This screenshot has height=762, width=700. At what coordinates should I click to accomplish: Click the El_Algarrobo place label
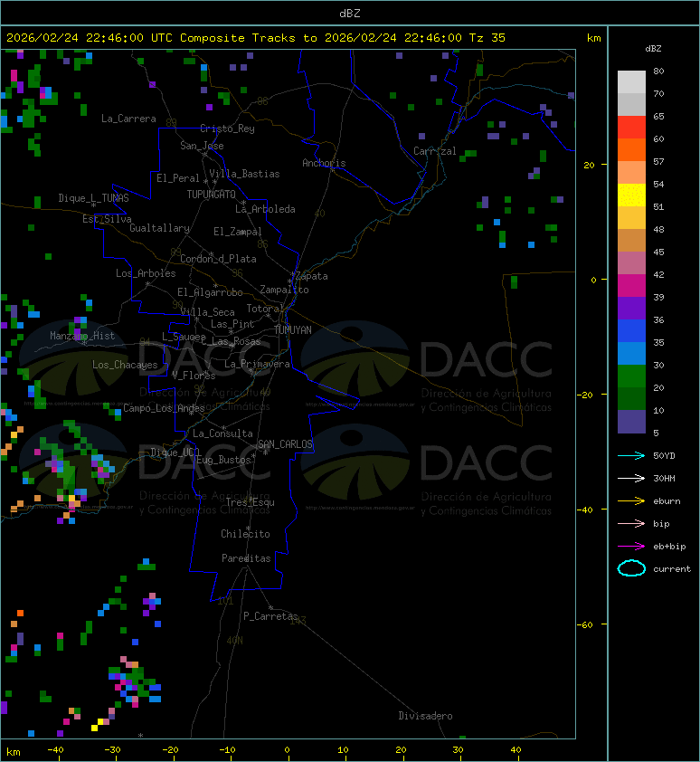tap(210, 292)
